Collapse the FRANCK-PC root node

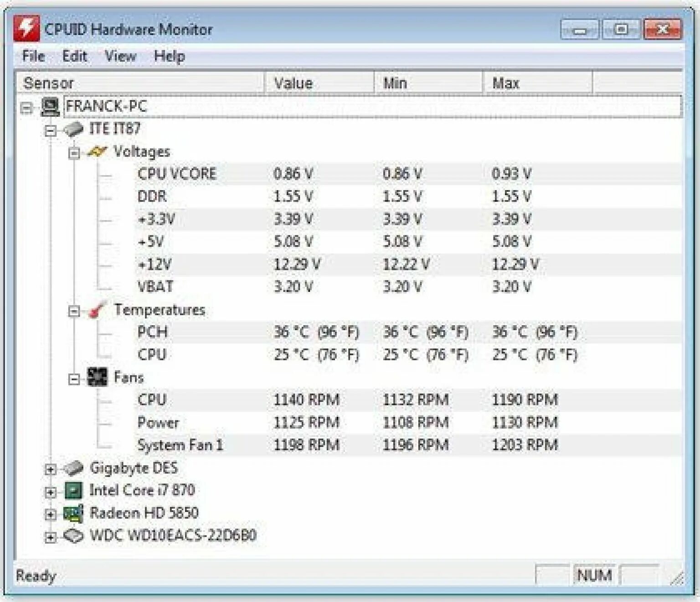coord(27,108)
